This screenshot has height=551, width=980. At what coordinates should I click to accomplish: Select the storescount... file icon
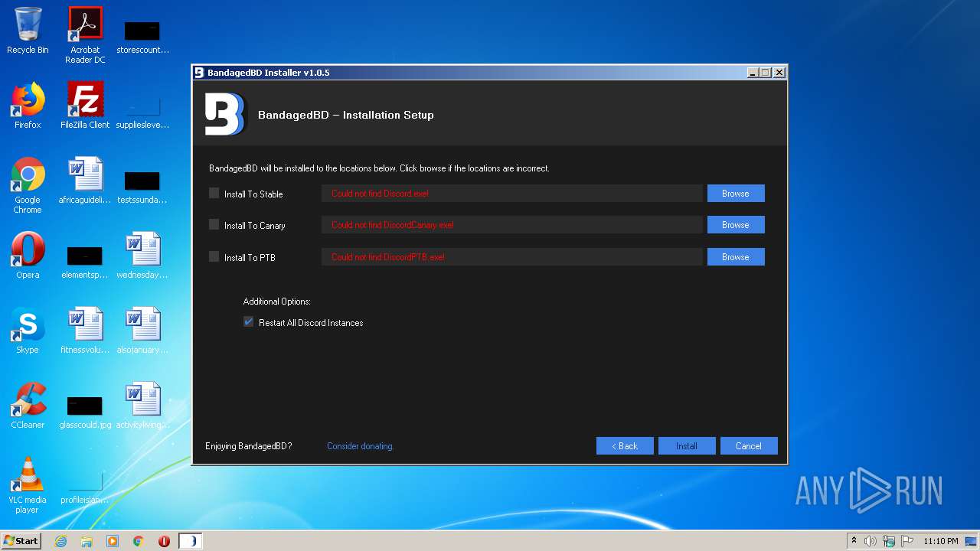pyautogui.click(x=142, y=37)
